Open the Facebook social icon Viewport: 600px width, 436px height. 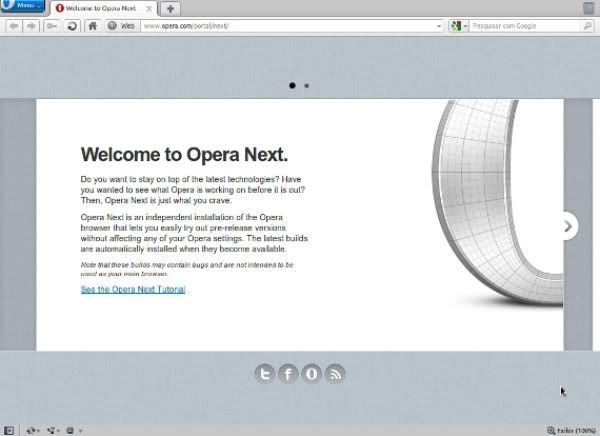[x=288, y=374]
